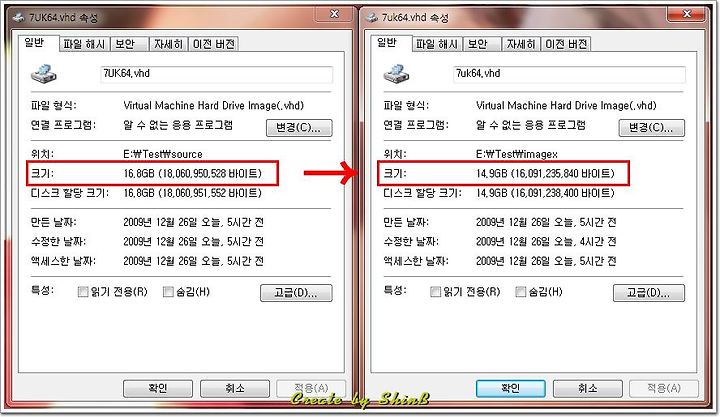Click the 7UK64.vhd filename input field

point(216,74)
